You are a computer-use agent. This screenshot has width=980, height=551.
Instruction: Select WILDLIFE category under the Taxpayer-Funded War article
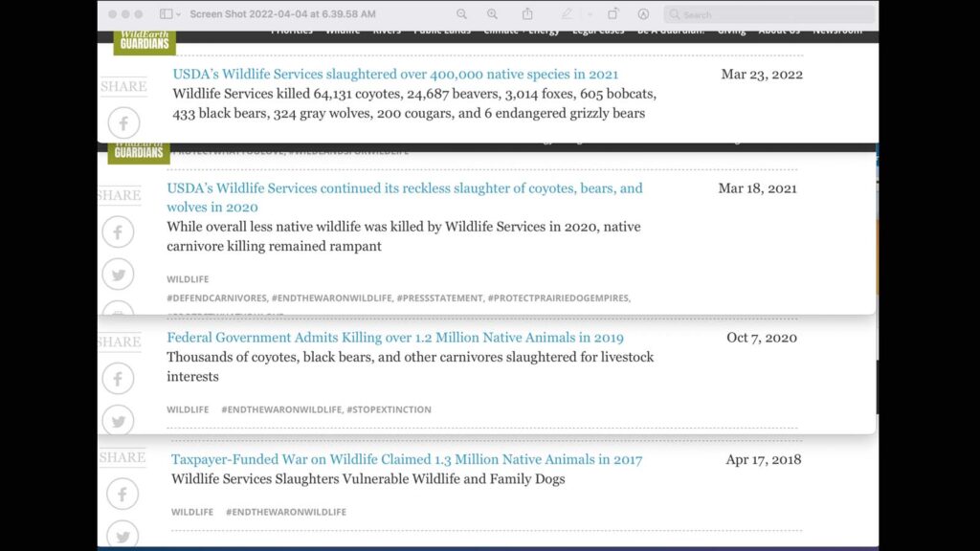(192, 512)
